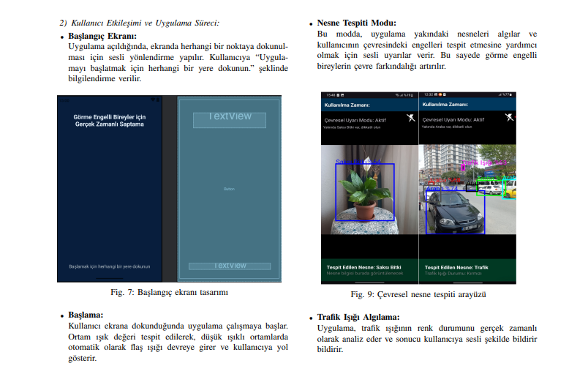The height and width of the screenshot is (371, 588).
Task: Click the small magenta traffic light detection box
Action: 463,168
